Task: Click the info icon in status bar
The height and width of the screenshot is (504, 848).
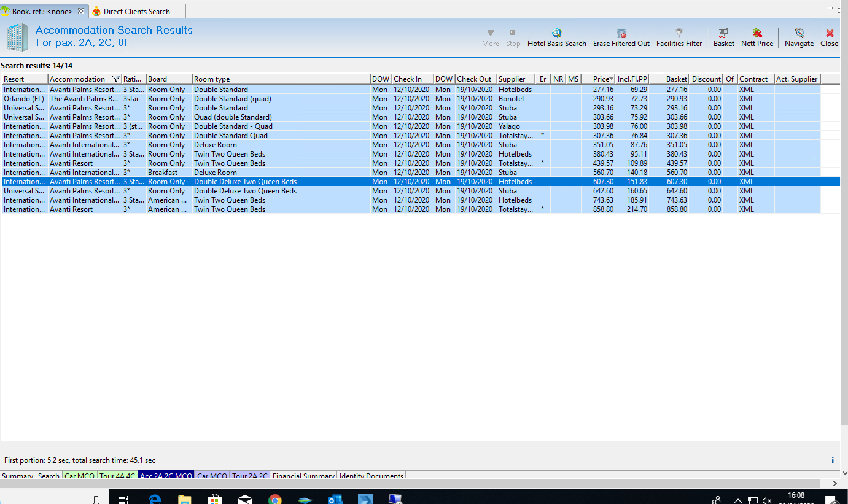Action: pos(832,460)
